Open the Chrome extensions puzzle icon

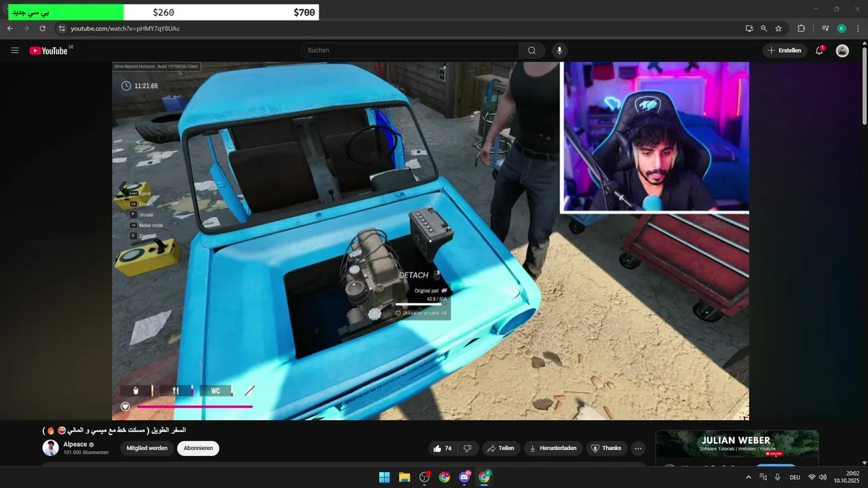click(801, 28)
